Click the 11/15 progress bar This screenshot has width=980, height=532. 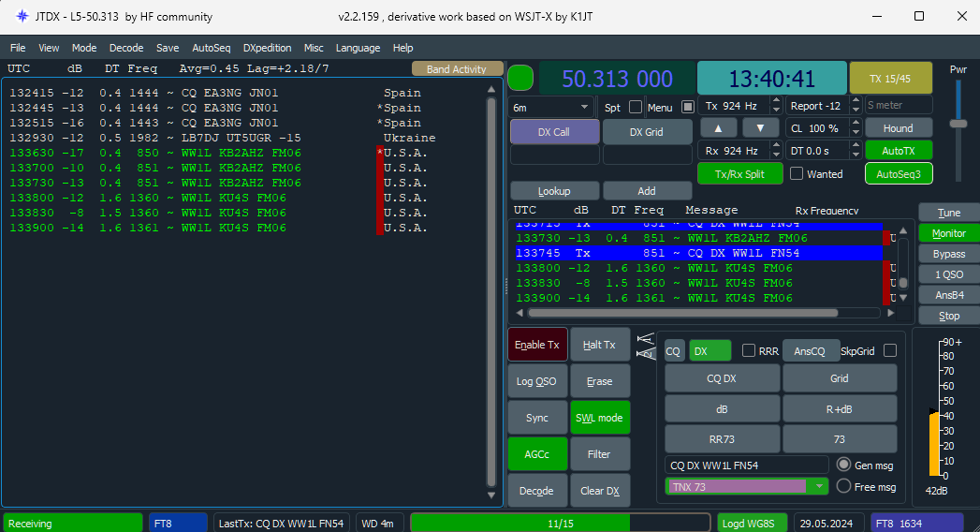click(x=561, y=524)
